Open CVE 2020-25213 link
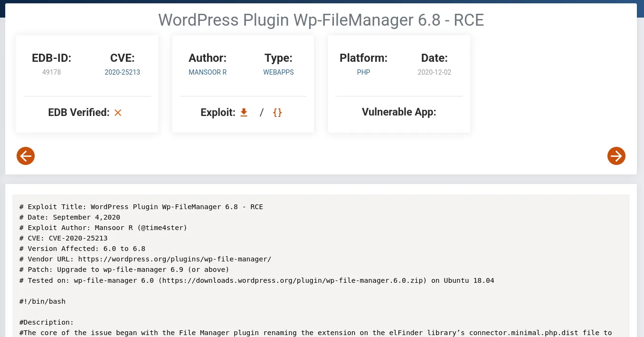This screenshot has width=644, height=337. (x=123, y=72)
